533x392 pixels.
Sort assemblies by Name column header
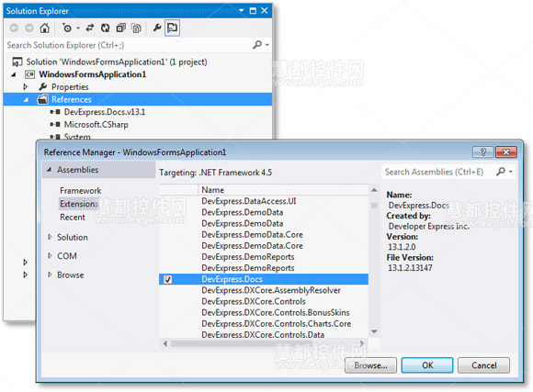pos(283,190)
